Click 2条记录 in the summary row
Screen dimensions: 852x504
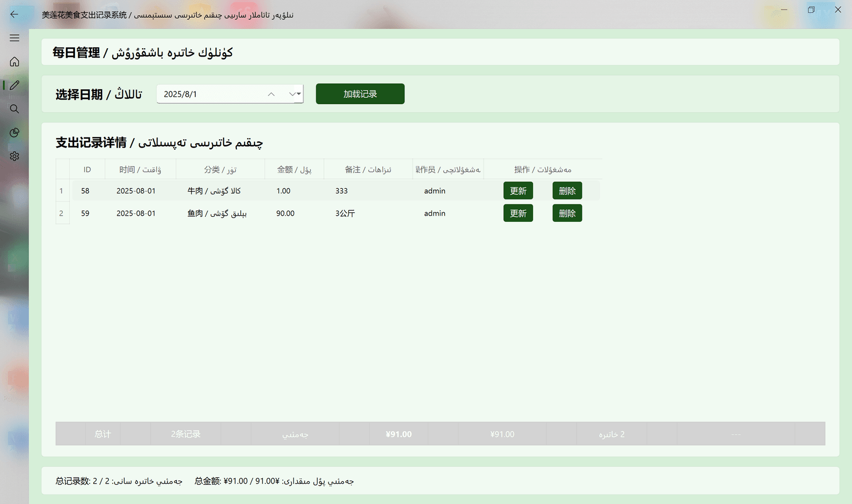coord(186,434)
